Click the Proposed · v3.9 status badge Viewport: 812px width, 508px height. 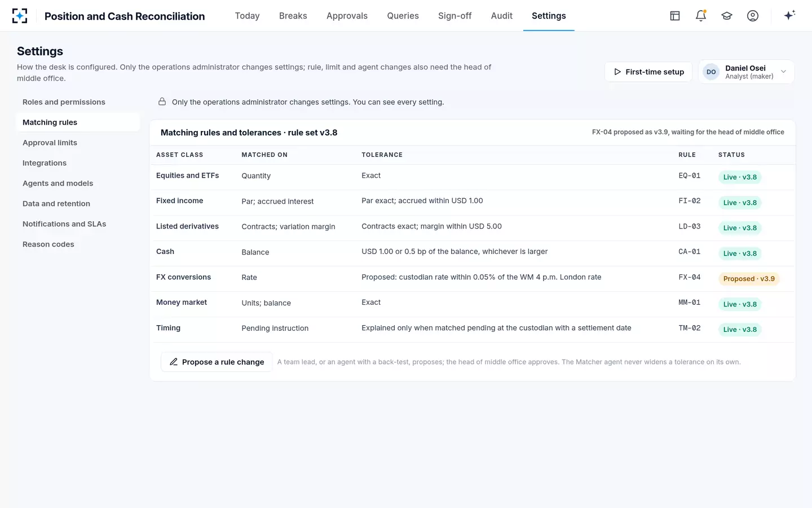[749, 279]
